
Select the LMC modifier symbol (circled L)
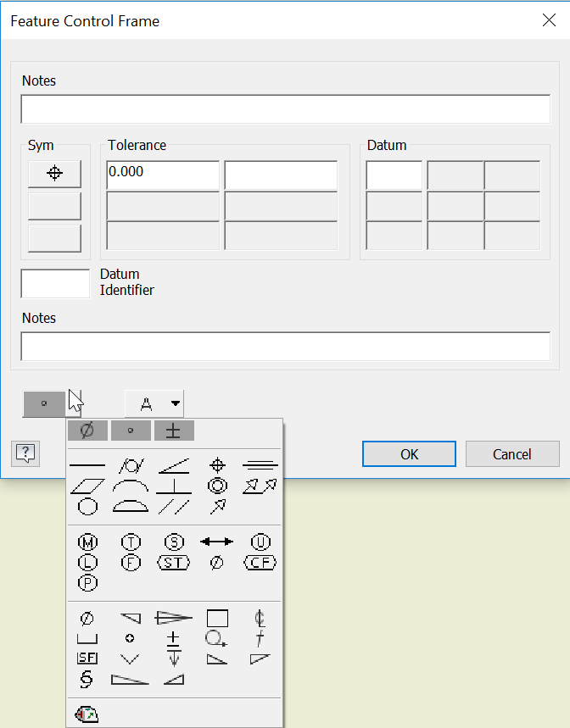tap(87, 562)
